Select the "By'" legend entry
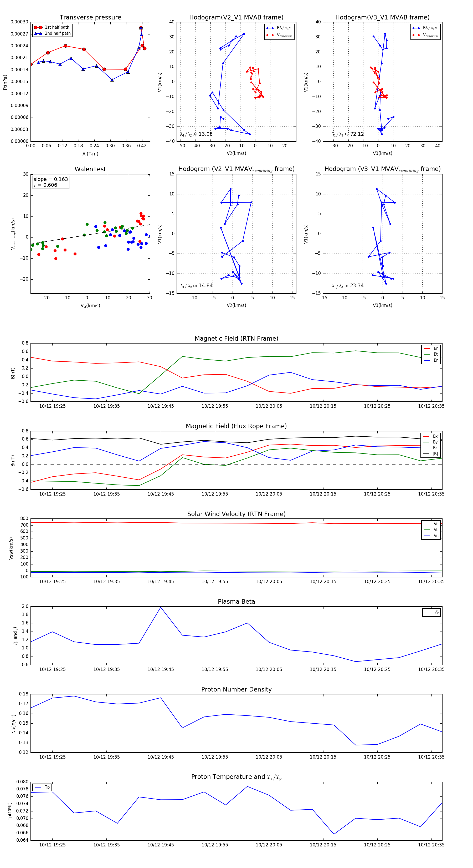473x868 pixels. click(x=431, y=442)
